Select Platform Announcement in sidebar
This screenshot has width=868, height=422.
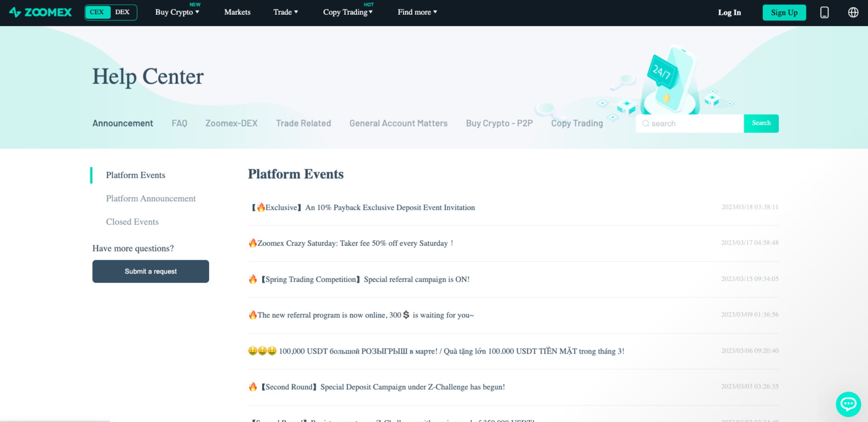coord(151,198)
